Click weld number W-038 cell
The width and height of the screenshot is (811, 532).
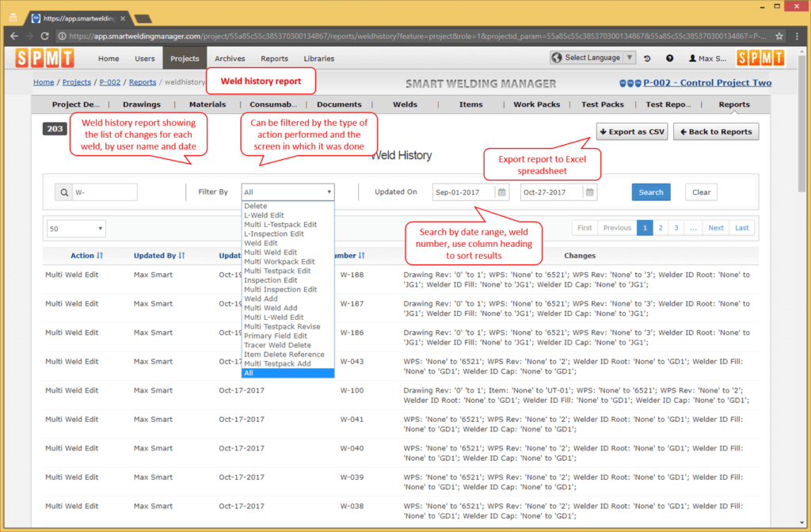pyautogui.click(x=352, y=506)
